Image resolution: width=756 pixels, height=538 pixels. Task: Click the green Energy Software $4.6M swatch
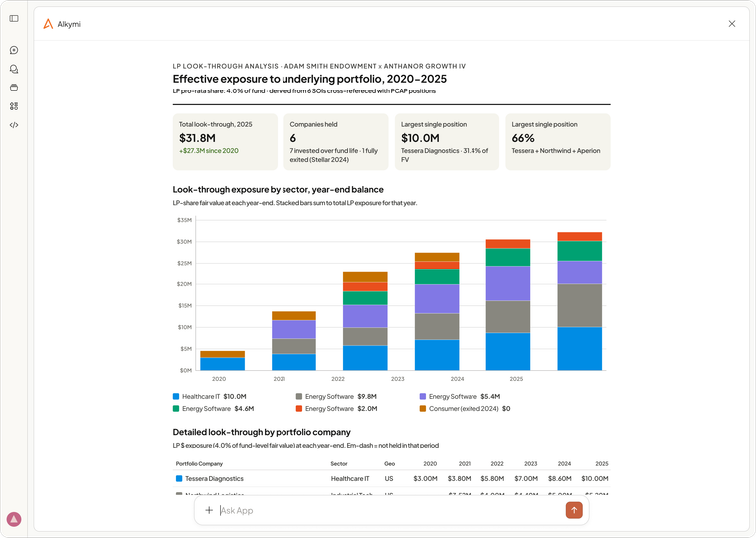point(176,409)
